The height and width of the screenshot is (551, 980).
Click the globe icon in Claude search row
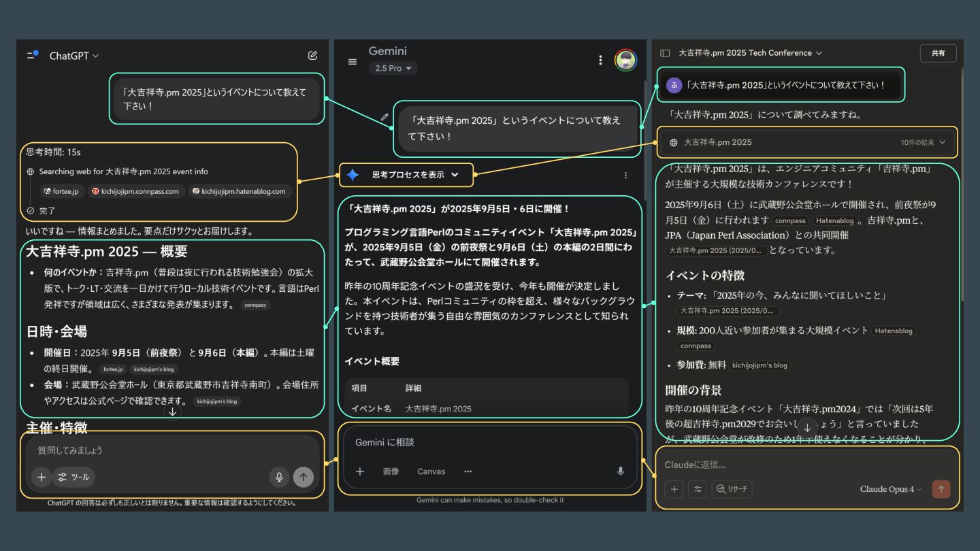(x=674, y=142)
